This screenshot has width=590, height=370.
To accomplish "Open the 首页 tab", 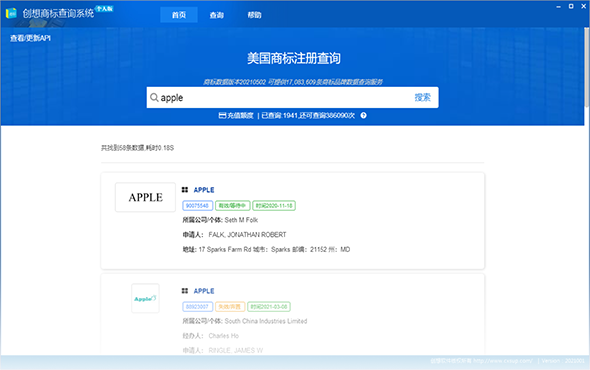I will pos(179,15).
